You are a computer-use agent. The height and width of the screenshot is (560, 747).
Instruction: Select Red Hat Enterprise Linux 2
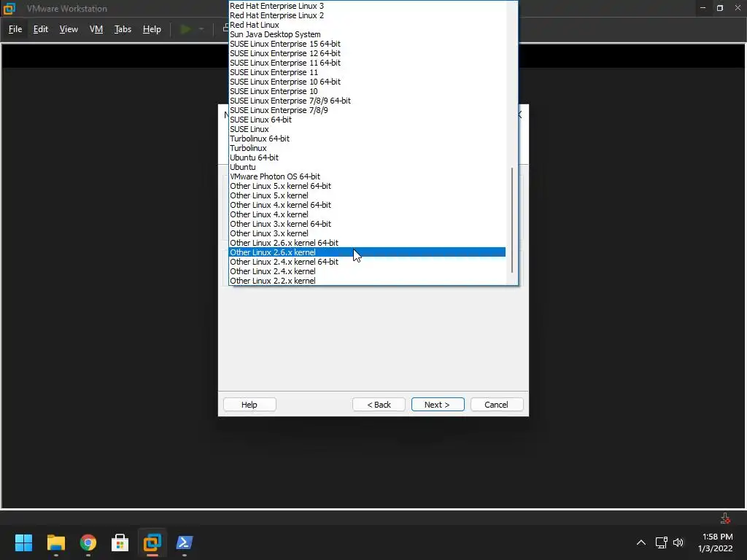pyautogui.click(x=367, y=15)
